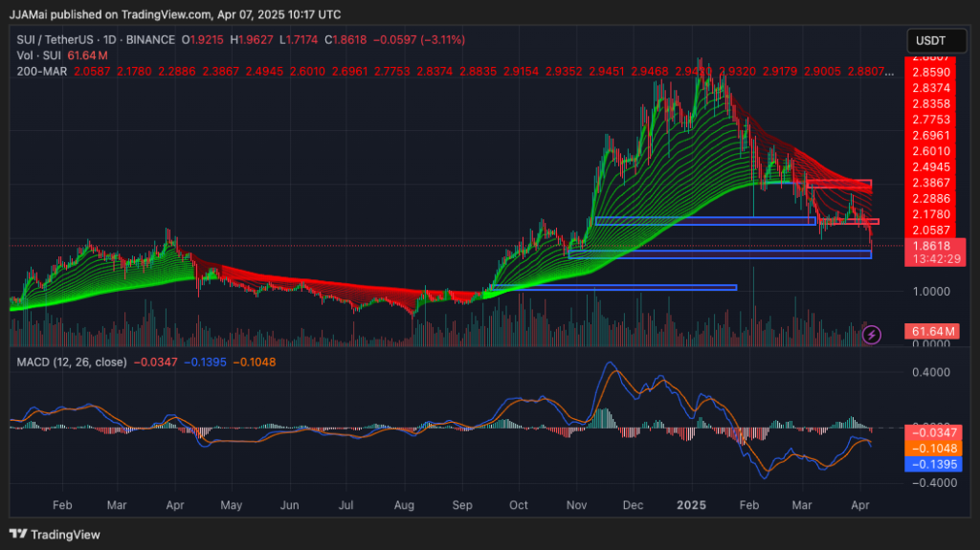
Task: Select the MACD (12, 26, close) label
Action: coord(72,362)
